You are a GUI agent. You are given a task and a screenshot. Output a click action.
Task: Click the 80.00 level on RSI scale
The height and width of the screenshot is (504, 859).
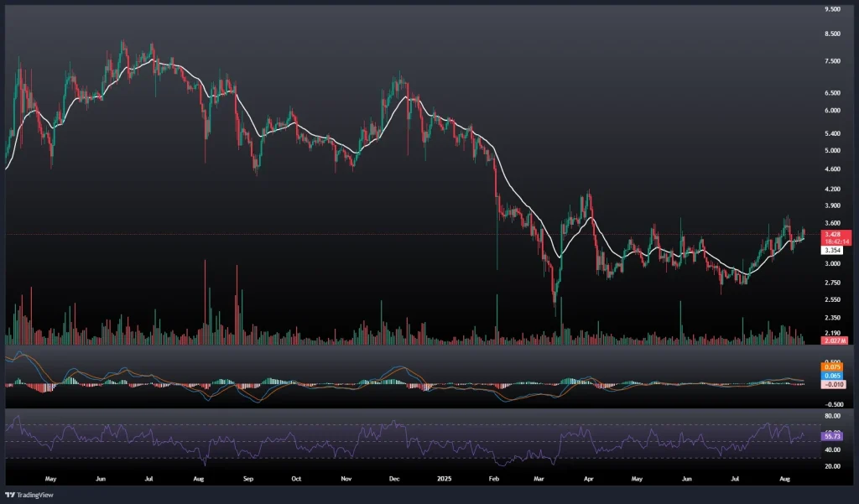tap(832, 416)
